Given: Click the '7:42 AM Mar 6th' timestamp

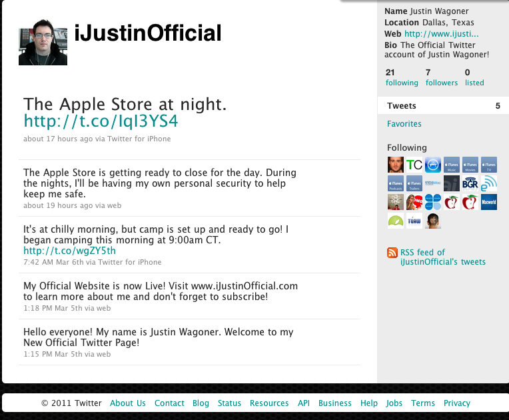Looking at the screenshot, I should 53,262.
